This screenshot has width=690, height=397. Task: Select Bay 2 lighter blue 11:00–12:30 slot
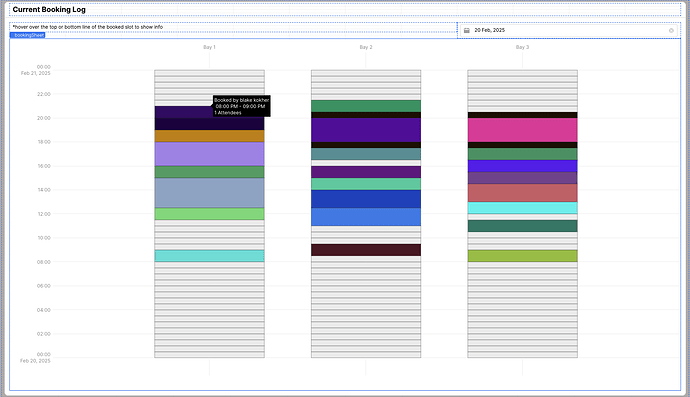(x=366, y=217)
